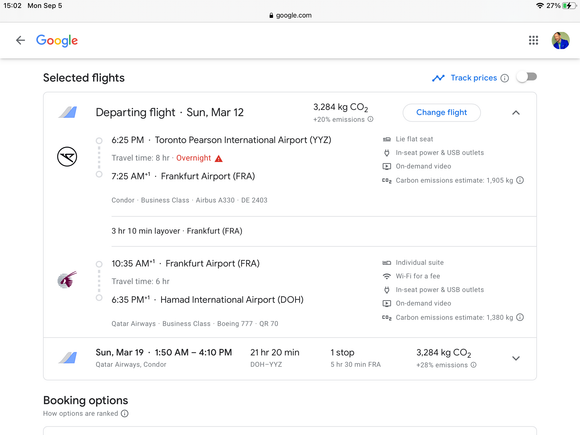Click +28% emissions info icon
580x435 pixels.
point(473,365)
